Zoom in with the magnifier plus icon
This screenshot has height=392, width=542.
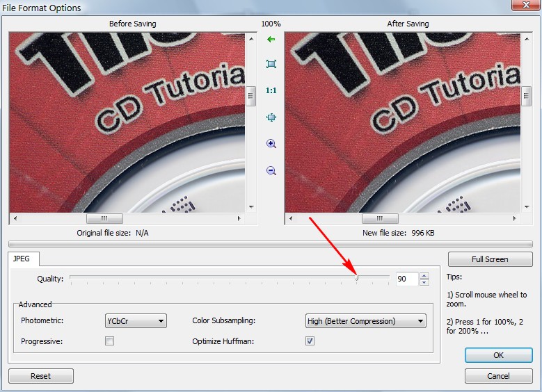(x=271, y=144)
